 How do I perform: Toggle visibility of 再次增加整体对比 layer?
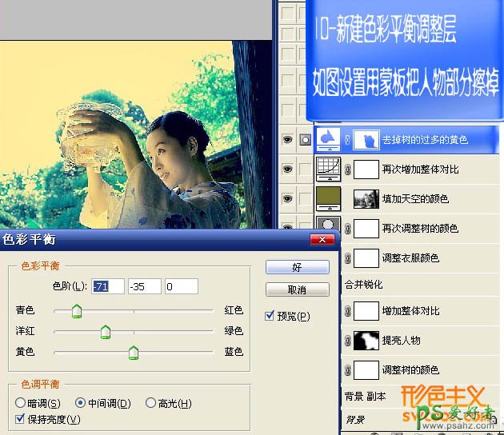click(287, 169)
